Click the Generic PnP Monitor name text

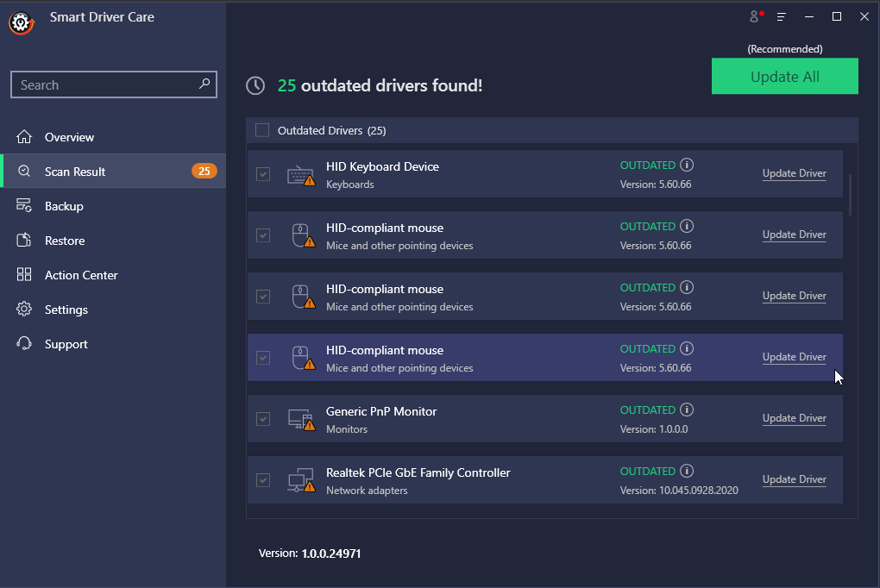coord(381,411)
